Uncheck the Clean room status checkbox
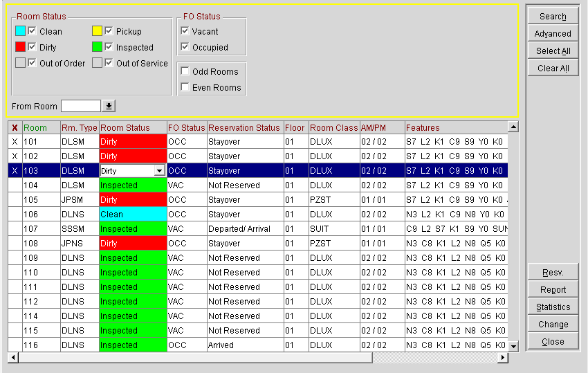 pyautogui.click(x=33, y=31)
